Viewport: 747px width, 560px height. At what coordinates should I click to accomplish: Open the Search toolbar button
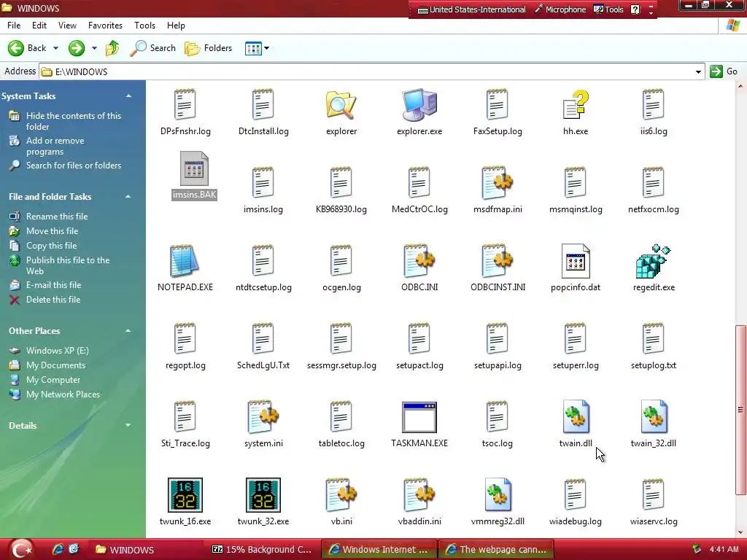153,48
